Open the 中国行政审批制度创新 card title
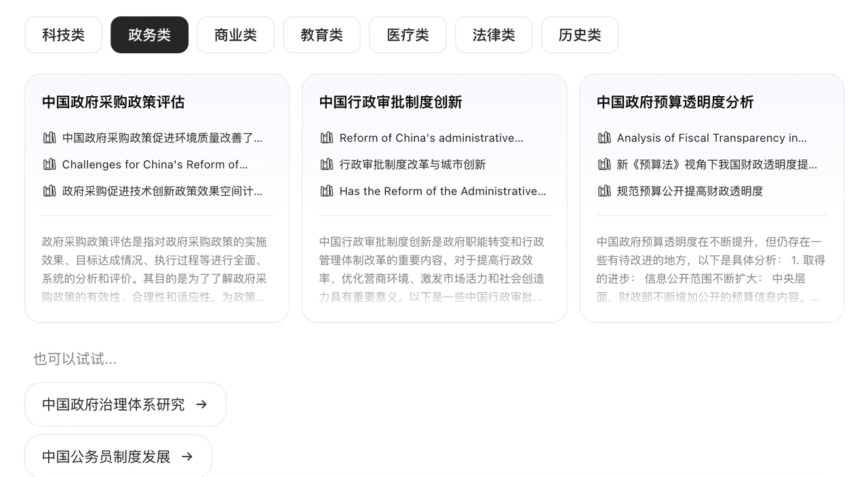The height and width of the screenshot is (477, 868). pos(391,102)
